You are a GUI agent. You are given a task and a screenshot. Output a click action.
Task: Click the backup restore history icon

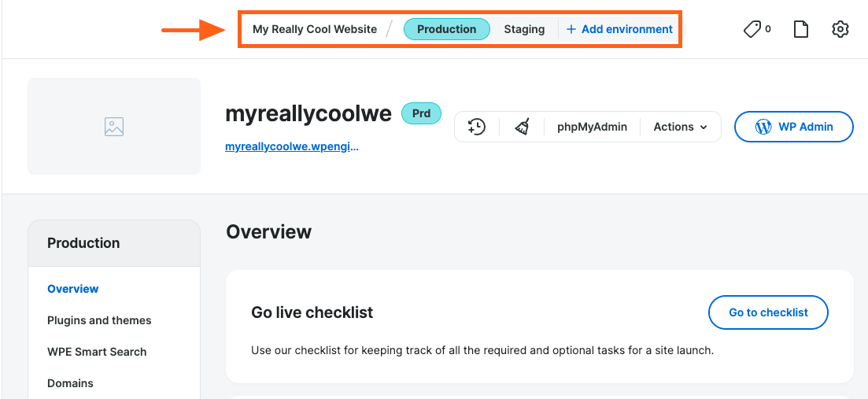point(477,127)
